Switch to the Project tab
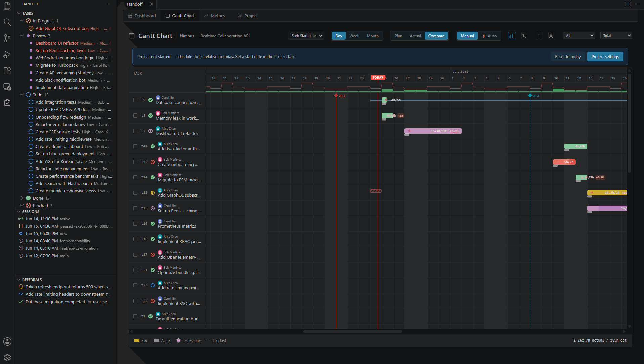Screen dimensions: 644x364 [x=248, y=16]
